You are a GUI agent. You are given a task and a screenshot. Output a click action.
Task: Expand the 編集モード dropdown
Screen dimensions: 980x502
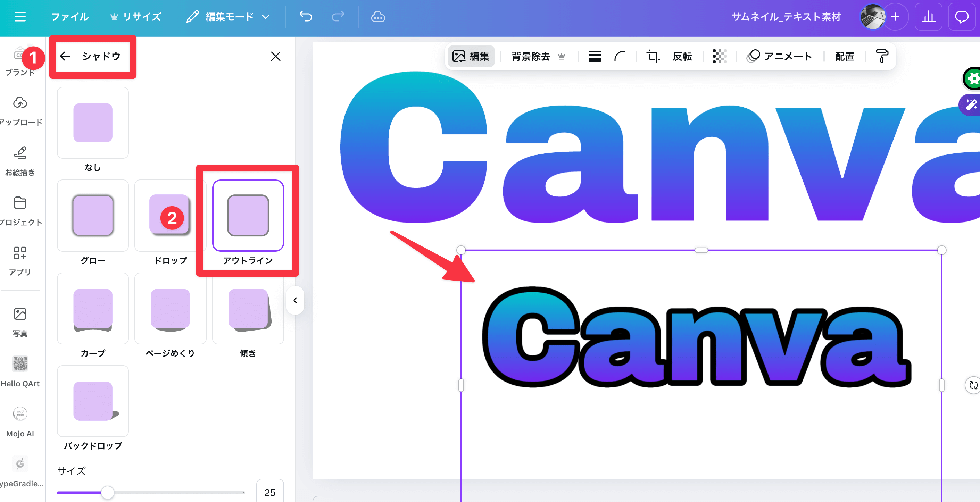point(228,17)
